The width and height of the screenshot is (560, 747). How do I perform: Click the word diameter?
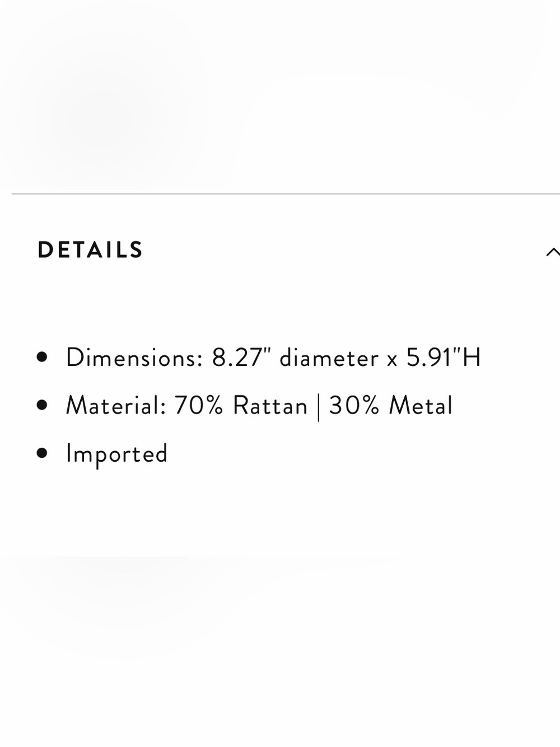(x=329, y=358)
